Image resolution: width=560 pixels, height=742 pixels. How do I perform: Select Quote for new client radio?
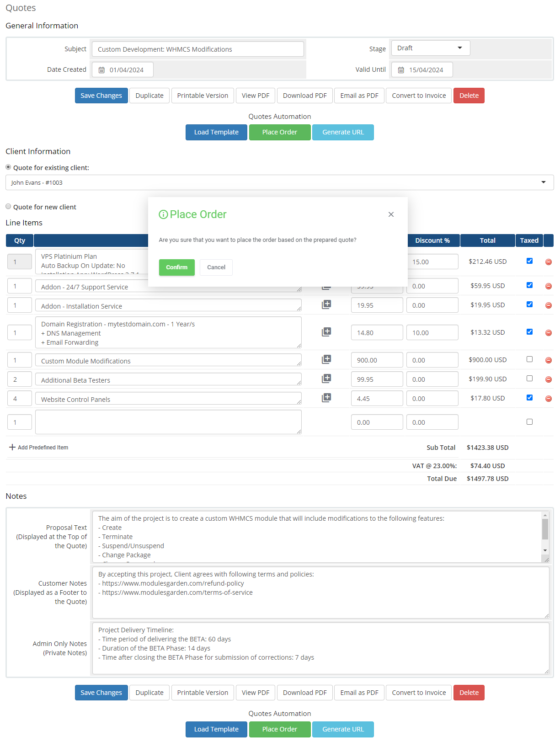point(8,207)
